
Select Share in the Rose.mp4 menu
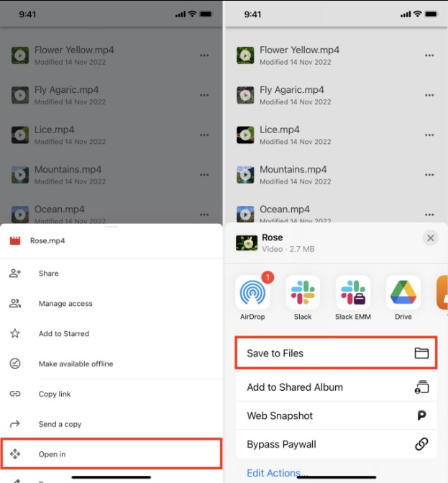(x=111, y=274)
